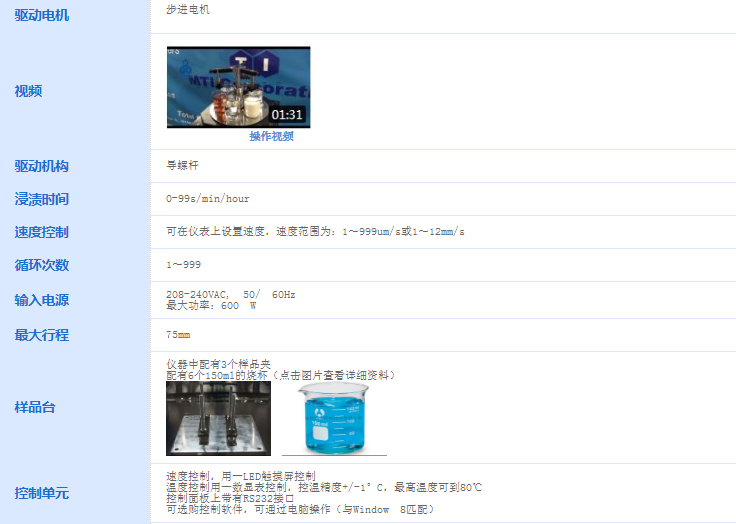Viewport: 736px width, 524px height.
Task: Click the 步进电机 value text
Action: coord(188,9)
